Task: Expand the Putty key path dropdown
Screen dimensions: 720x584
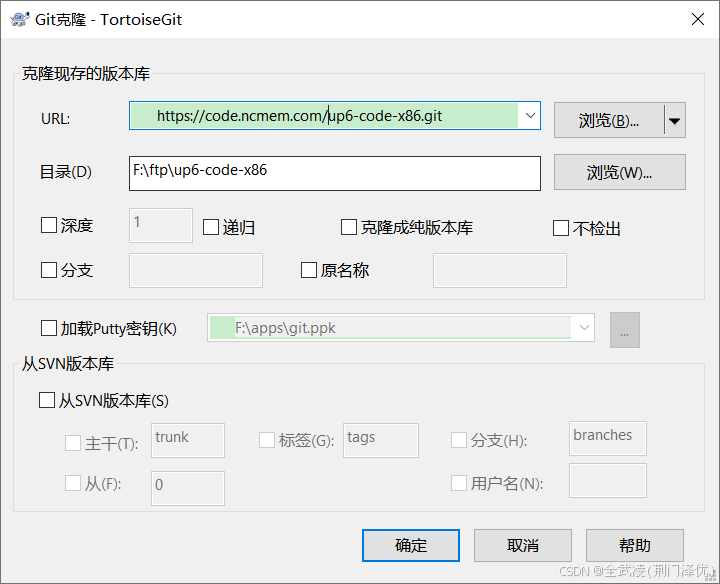Action: [583, 328]
